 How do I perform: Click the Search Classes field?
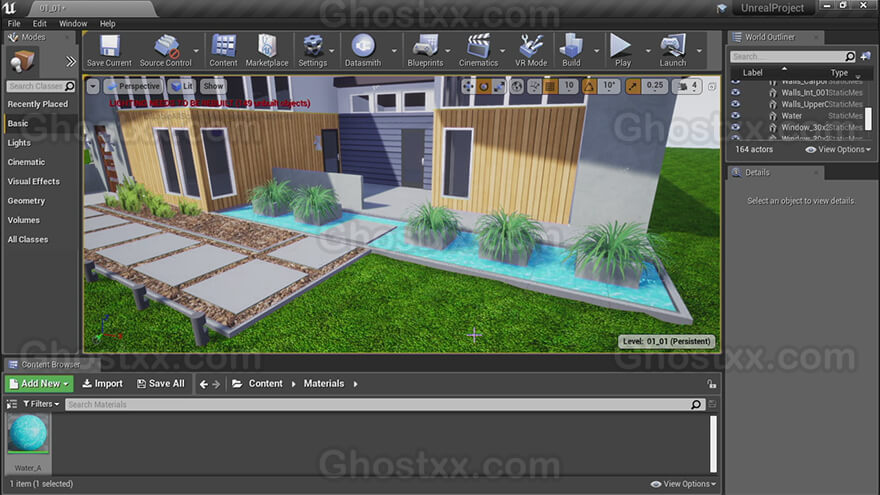click(x=40, y=86)
